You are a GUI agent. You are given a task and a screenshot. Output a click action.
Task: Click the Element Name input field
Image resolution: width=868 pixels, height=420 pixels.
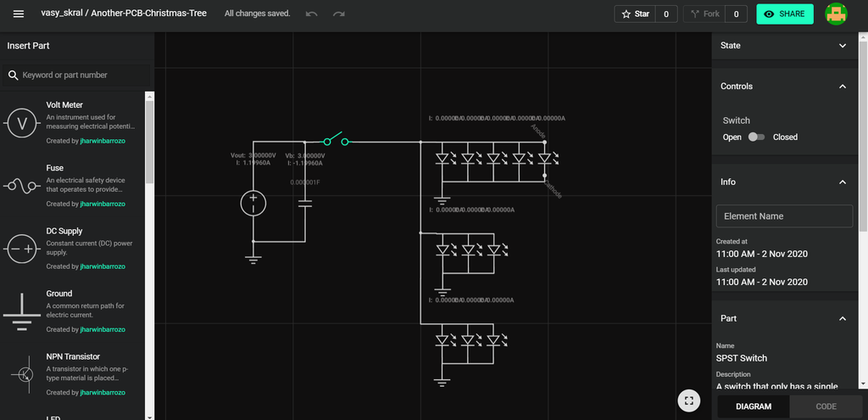[x=784, y=216]
